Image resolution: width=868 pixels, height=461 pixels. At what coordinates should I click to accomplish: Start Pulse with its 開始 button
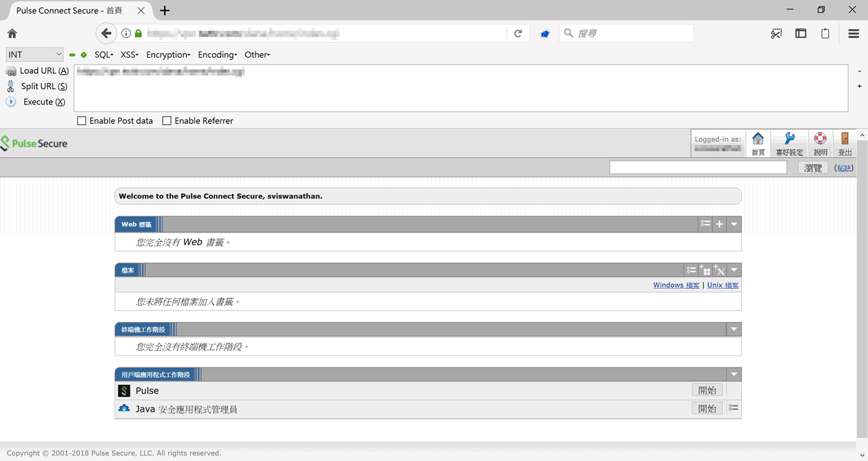pyautogui.click(x=707, y=390)
